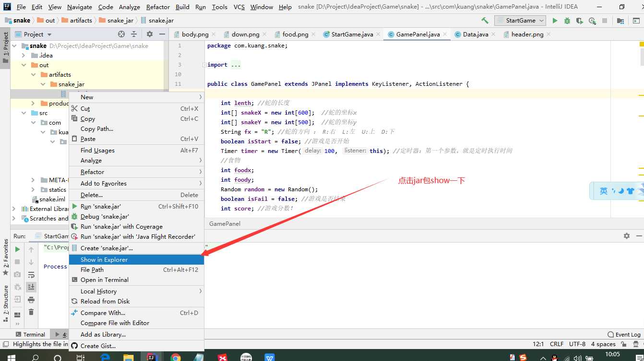Choose 'Open in Terminal' menu entry
This screenshot has height=361, width=644.
[x=136, y=279]
